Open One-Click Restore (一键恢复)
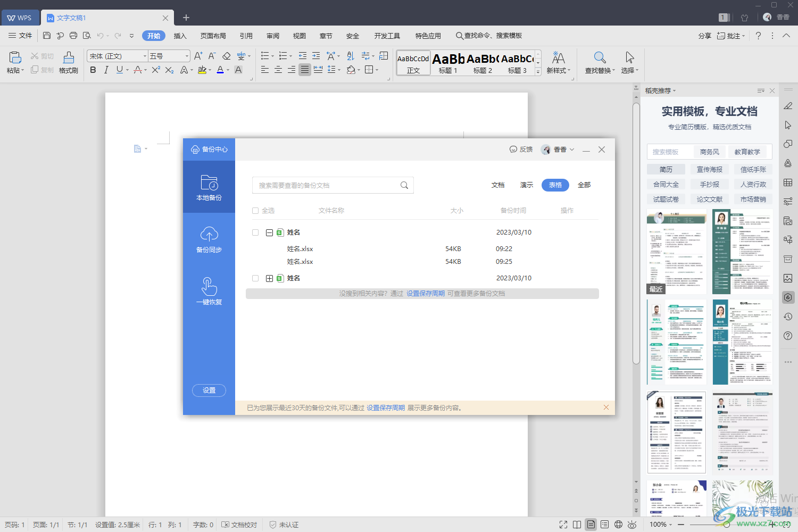Image resolution: width=798 pixels, height=532 pixels. pos(209,291)
